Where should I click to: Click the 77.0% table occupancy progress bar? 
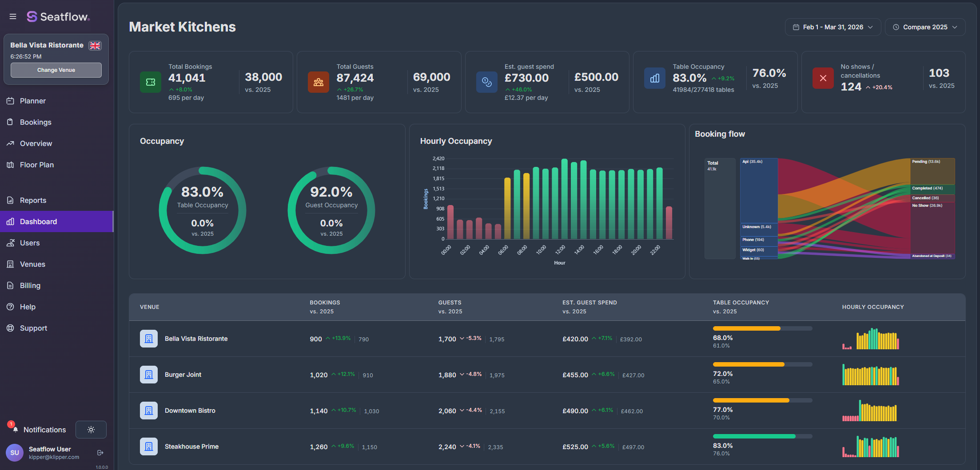[x=763, y=400]
